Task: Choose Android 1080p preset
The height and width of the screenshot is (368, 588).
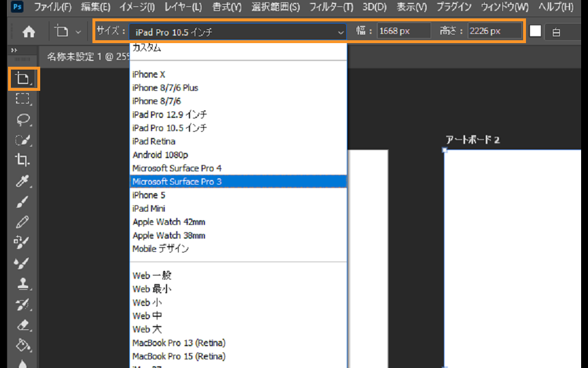Action: point(238,155)
